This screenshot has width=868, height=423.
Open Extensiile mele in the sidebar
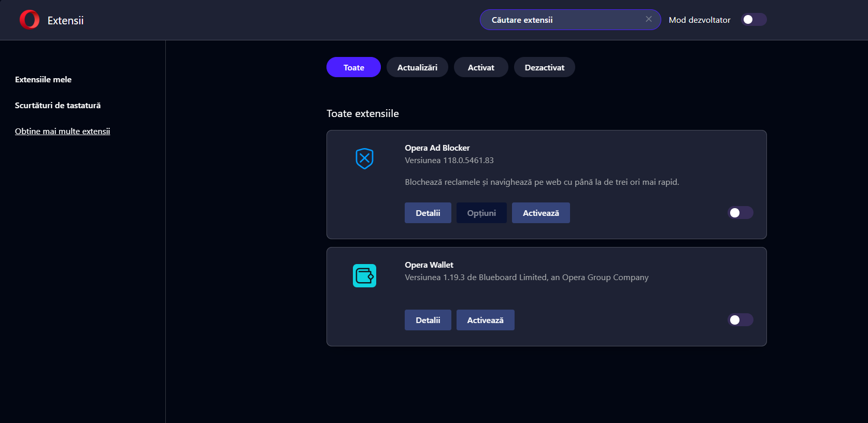tap(44, 79)
